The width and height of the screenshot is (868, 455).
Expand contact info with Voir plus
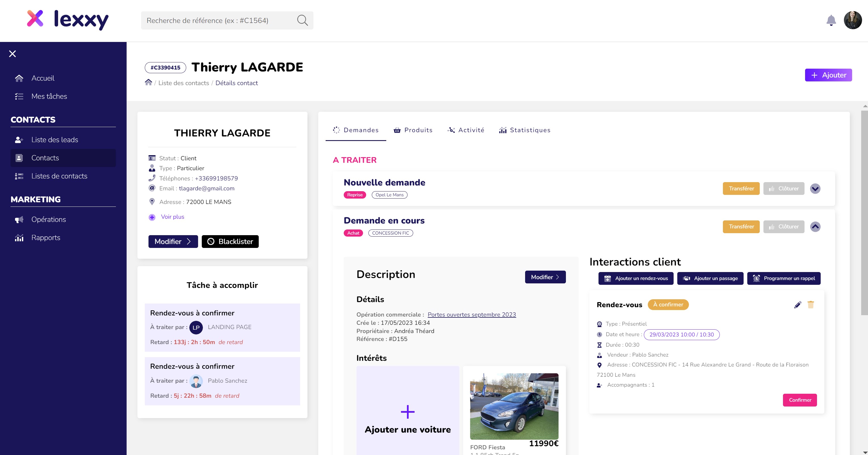[x=172, y=217]
